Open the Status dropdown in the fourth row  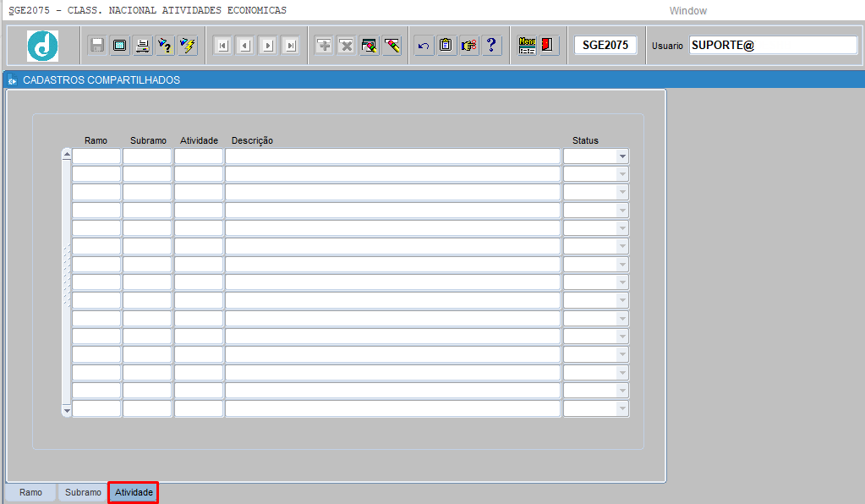point(622,211)
